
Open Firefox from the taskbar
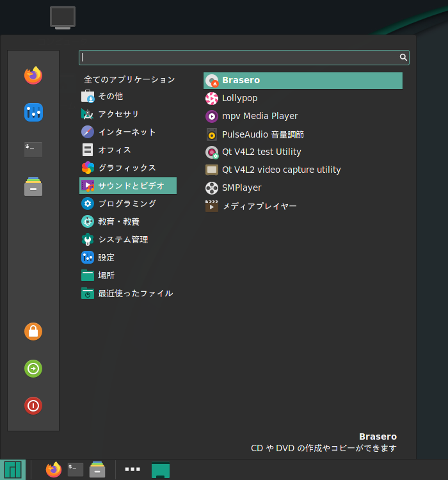(54, 469)
